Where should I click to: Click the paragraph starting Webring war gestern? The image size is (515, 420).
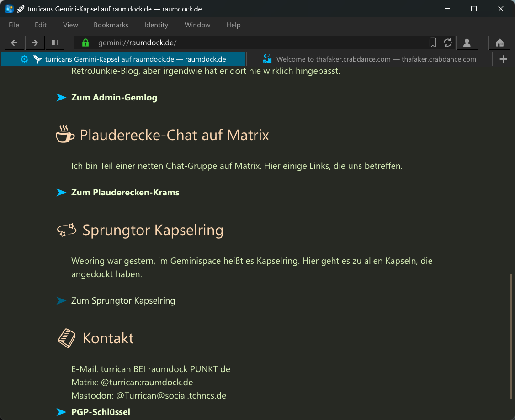(252, 268)
